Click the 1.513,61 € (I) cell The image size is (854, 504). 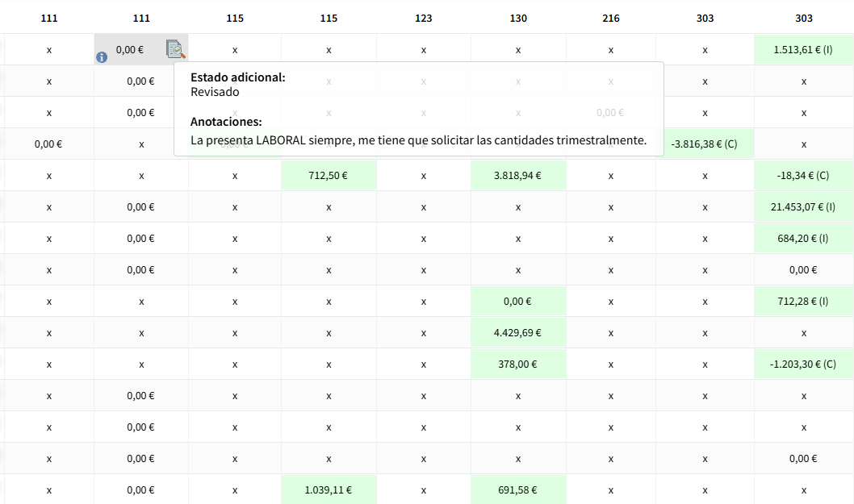click(x=802, y=49)
